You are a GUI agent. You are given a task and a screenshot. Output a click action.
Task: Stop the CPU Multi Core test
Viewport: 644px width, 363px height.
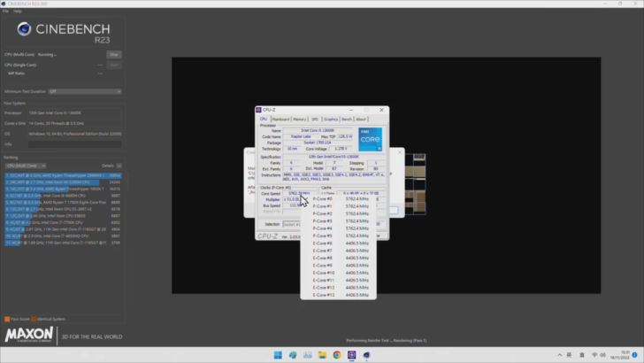click(114, 54)
